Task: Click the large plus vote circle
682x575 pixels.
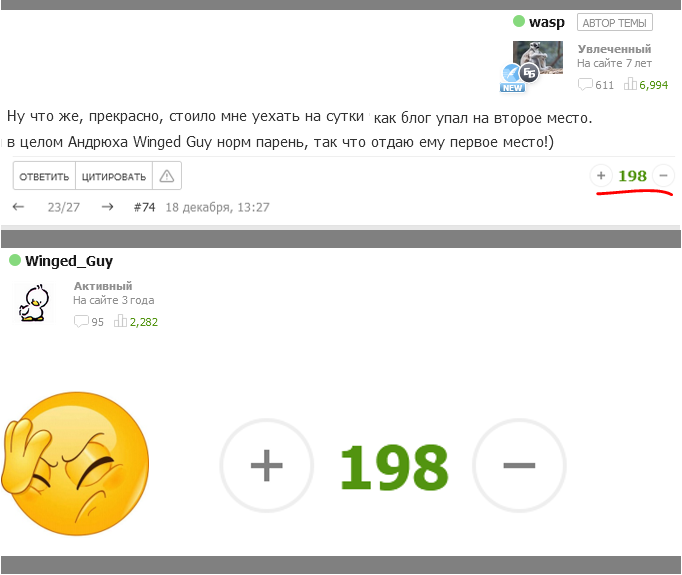Action: pyautogui.click(x=267, y=465)
